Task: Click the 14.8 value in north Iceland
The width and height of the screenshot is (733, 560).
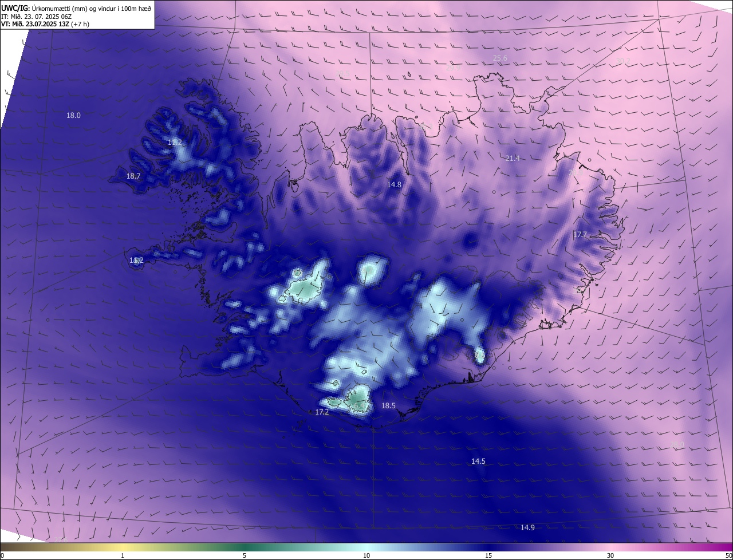Action: tap(394, 184)
